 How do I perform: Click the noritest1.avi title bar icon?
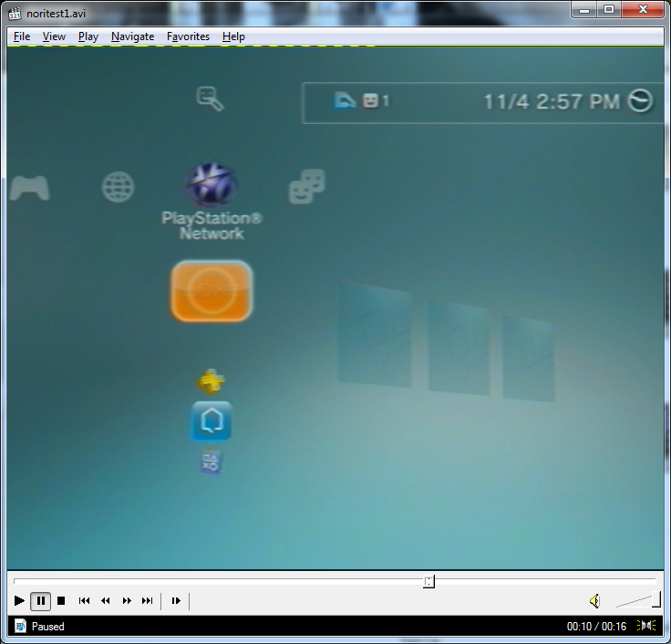pos(15,13)
